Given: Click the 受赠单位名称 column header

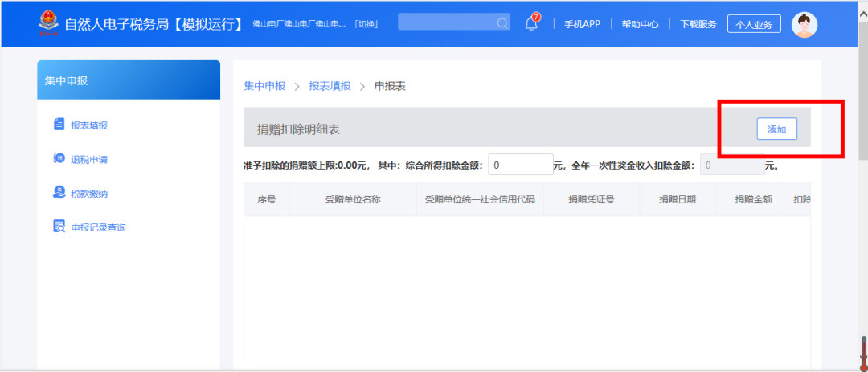Looking at the screenshot, I should pyautogui.click(x=353, y=199).
